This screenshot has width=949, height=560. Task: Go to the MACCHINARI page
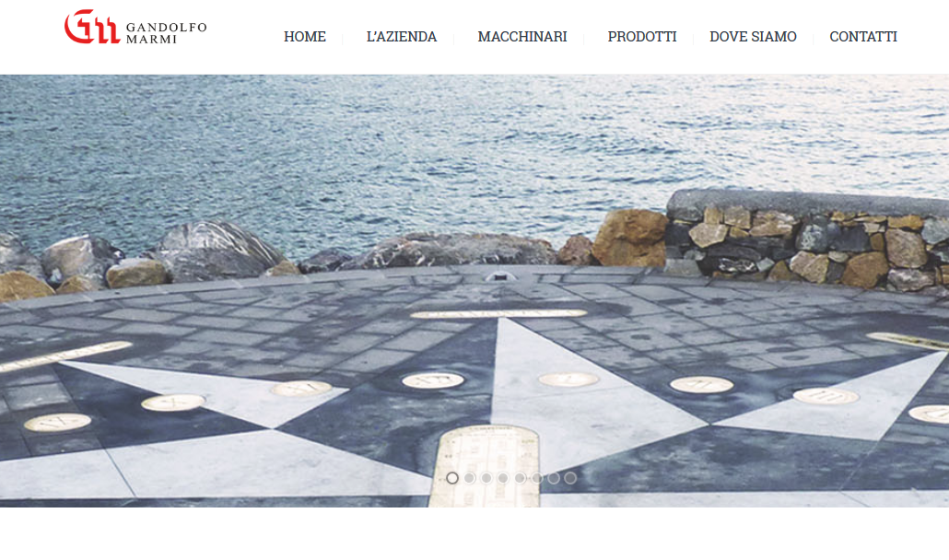point(522,36)
